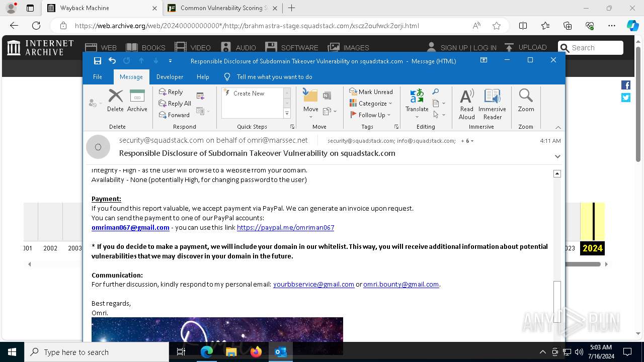Expand the Quick Steps gallery

coord(287,114)
